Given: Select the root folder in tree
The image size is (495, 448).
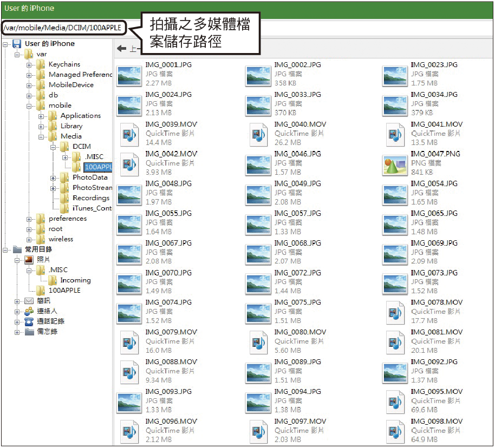Looking at the screenshot, I should 55,229.
